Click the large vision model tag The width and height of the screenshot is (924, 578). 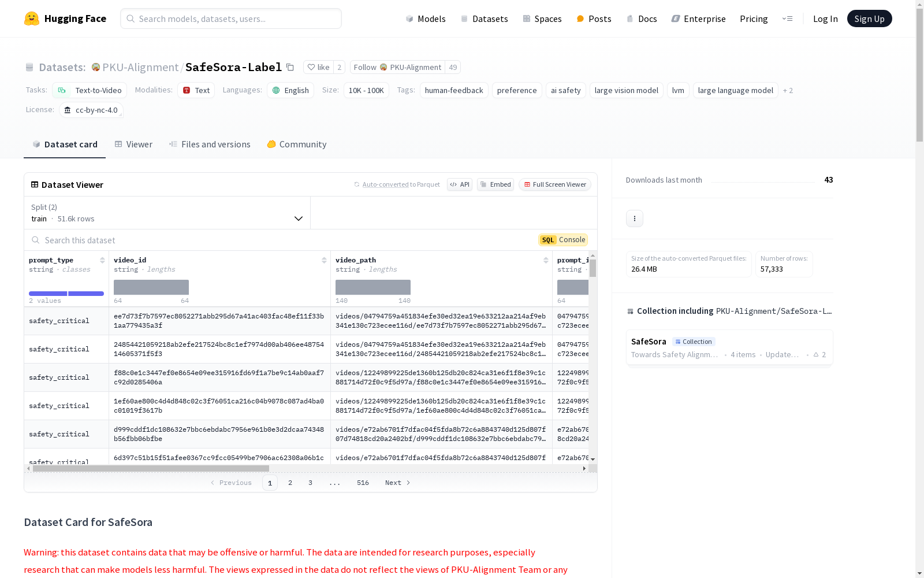tap(627, 90)
